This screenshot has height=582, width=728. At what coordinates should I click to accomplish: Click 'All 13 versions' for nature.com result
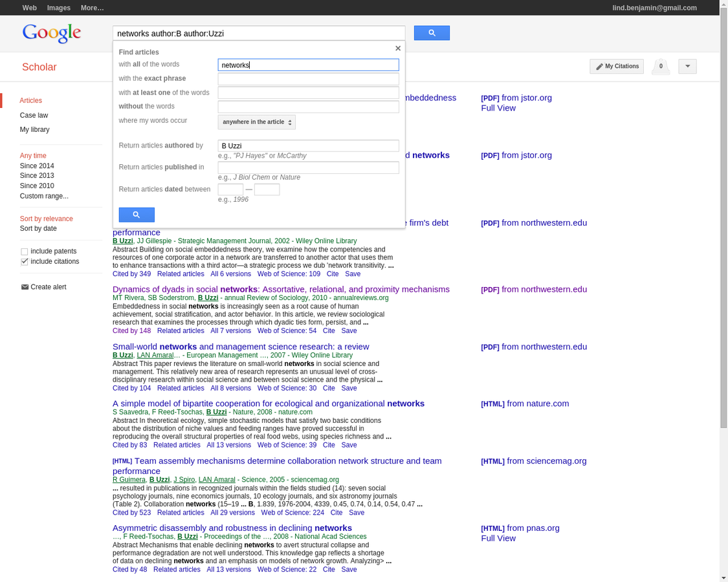[x=228, y=445]
